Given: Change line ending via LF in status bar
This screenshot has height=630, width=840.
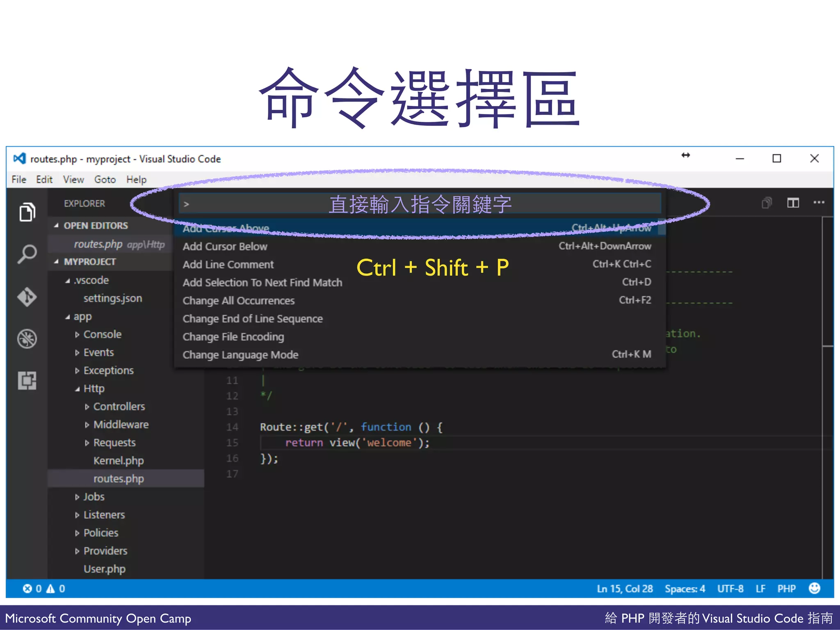Looking at the screenshot, I should click(x=760, y=589).
